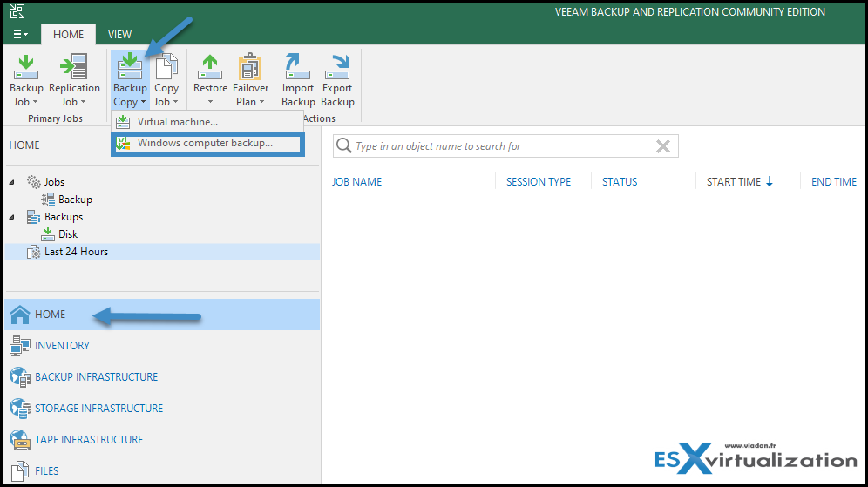
Task: Collapse the Jobs tree node
Action: [12, 182]
